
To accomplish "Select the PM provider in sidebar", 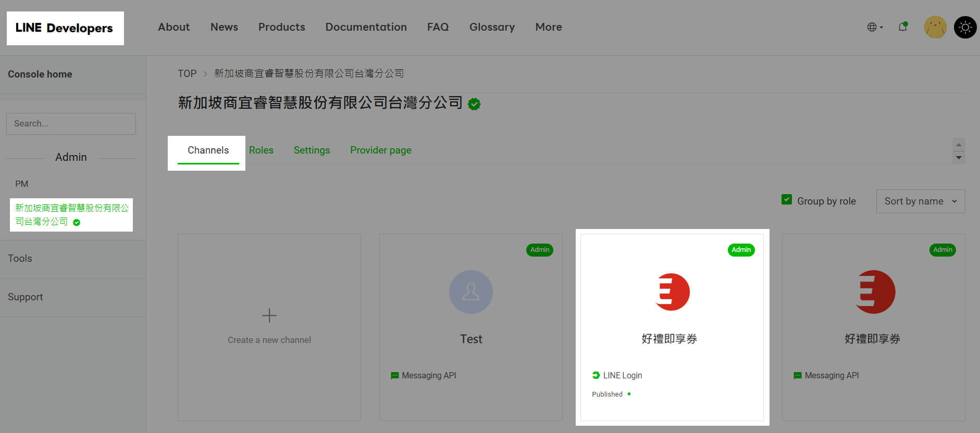I will click(21, 184).
